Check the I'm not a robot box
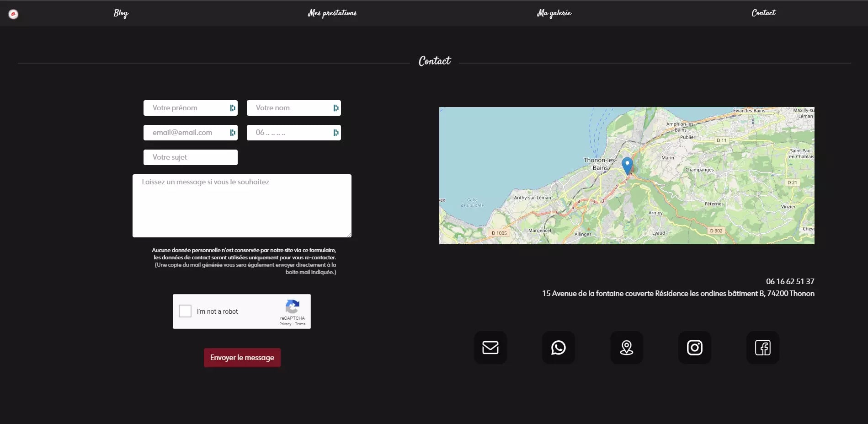Screen dimensions: 868x424 (185, 311)
